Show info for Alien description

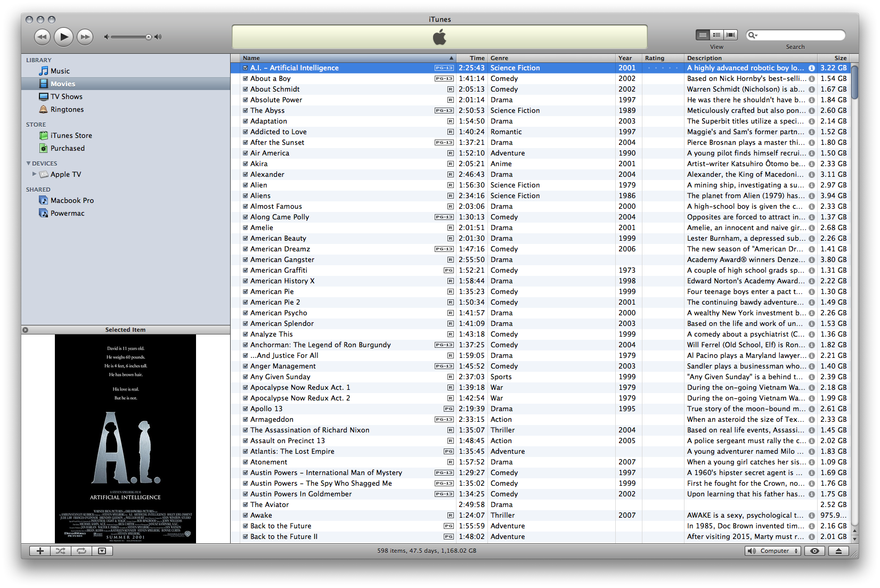pos(812,185)
